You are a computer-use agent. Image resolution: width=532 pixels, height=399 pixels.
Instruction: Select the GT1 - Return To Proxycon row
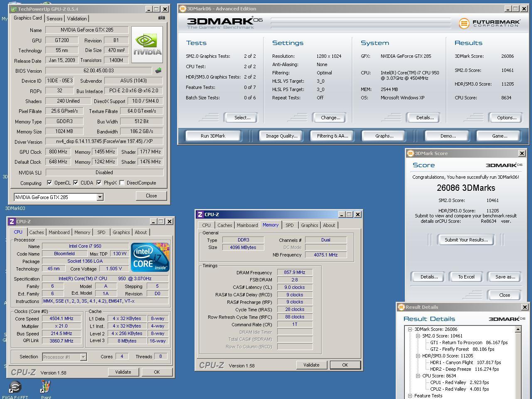tap(469, 342)
